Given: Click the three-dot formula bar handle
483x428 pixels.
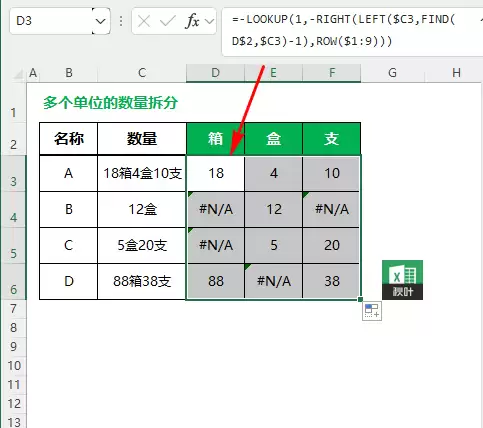Looking at the screenshot, I should coord(121,22).
